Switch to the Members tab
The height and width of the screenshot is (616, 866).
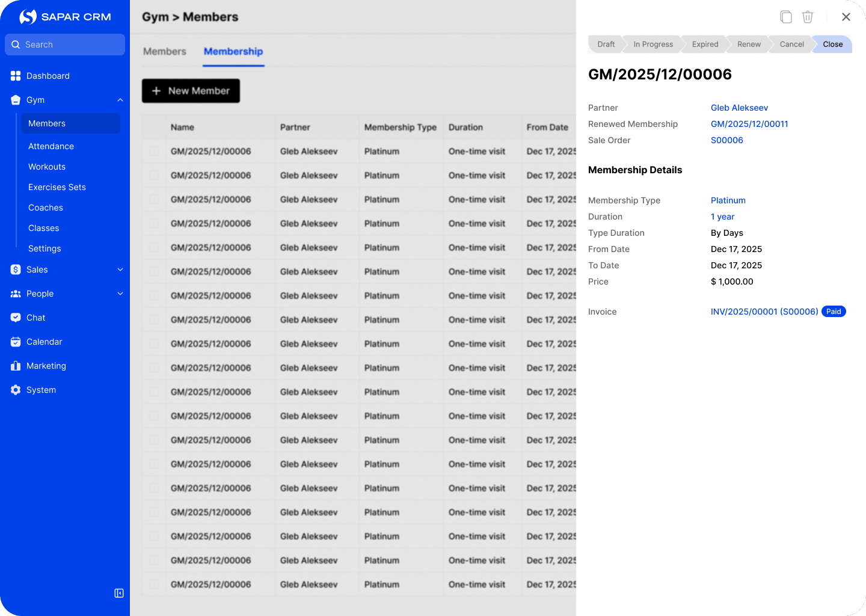coord(165,52)
